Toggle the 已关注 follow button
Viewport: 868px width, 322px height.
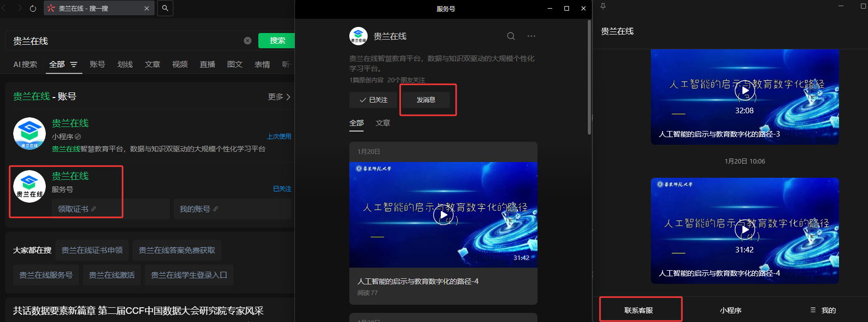(373, 100)
